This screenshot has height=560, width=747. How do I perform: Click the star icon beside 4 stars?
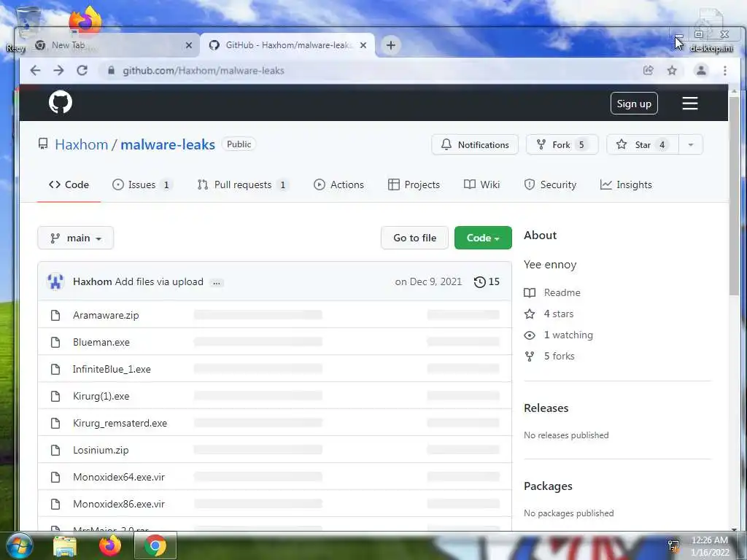[x=530, y=314]
